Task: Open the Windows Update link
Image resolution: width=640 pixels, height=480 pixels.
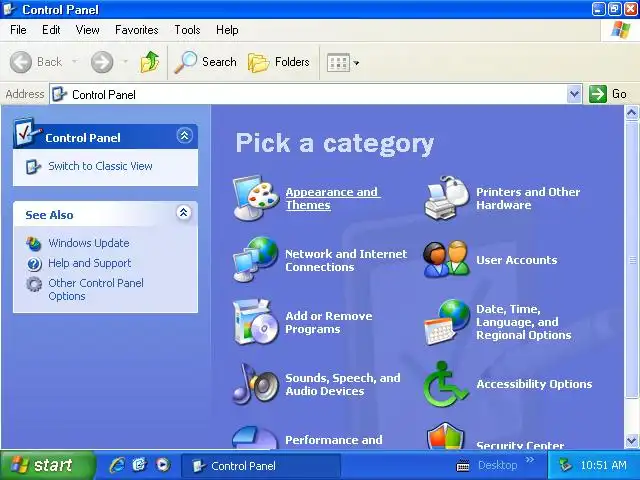Action: point(89,243)
